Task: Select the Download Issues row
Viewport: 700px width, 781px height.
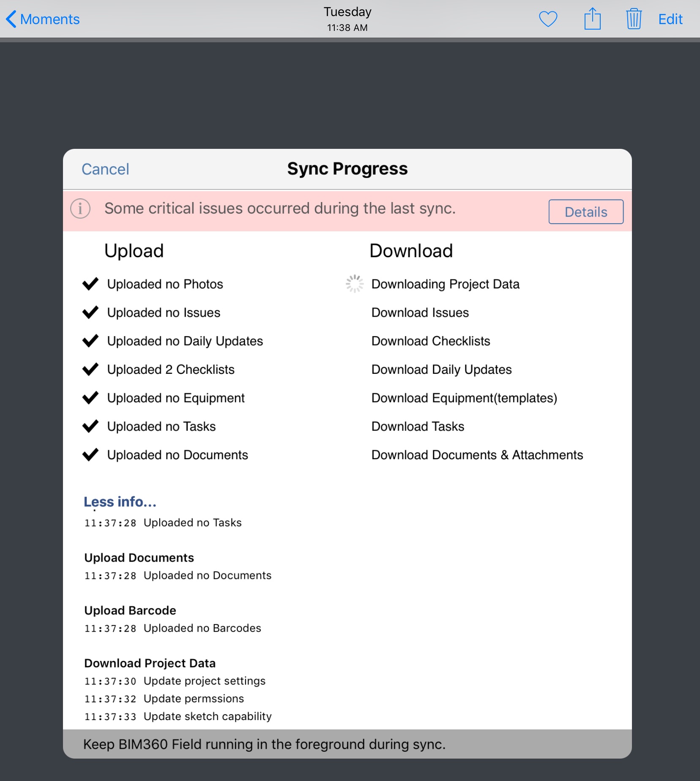Action: (x=420, y=312)
